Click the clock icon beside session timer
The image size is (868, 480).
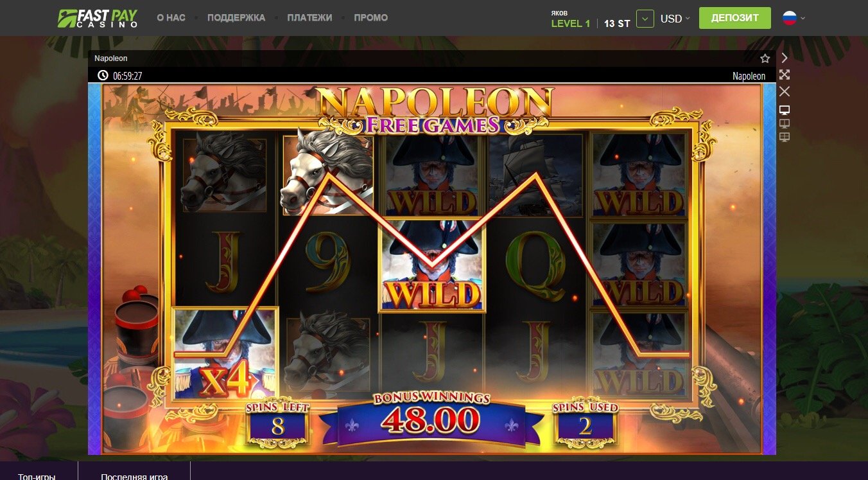[x=103, y=76]
